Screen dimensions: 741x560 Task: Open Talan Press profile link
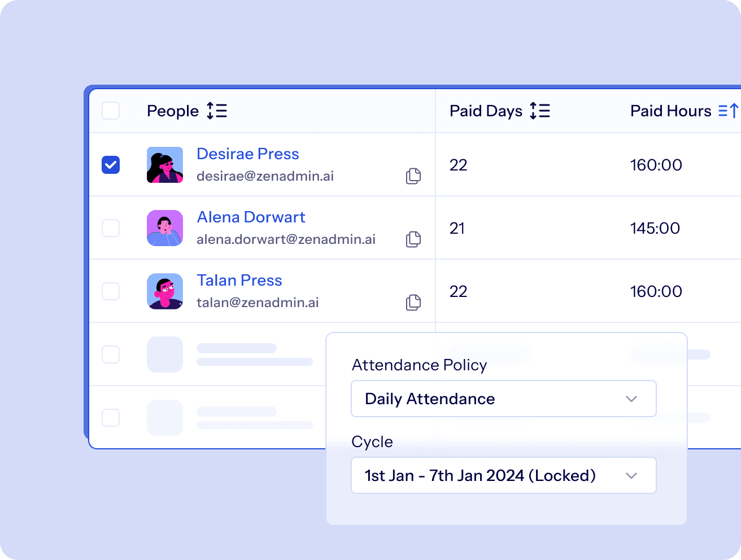pos(239,281)
